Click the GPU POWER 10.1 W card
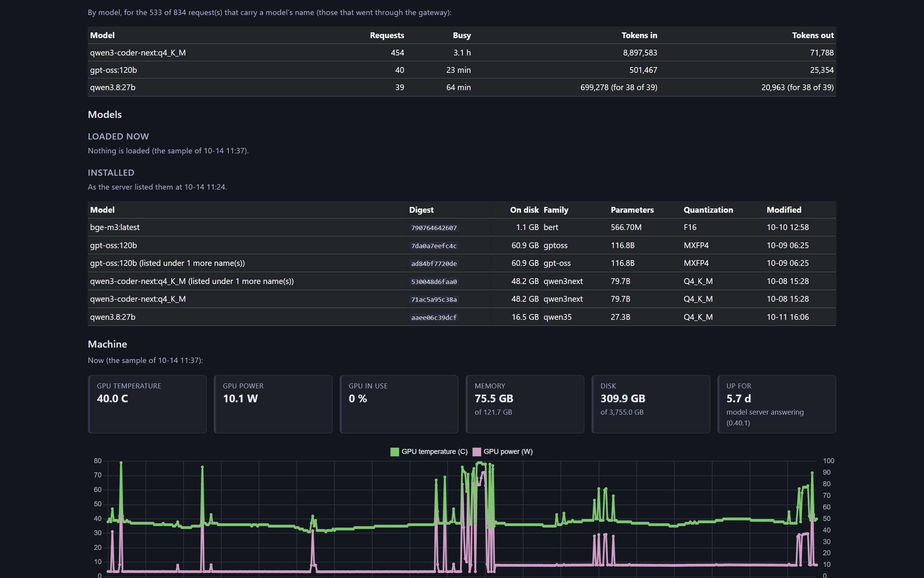The width and height of the screenshot is (924, 578). pyautogui.click(x=273, y=404)
